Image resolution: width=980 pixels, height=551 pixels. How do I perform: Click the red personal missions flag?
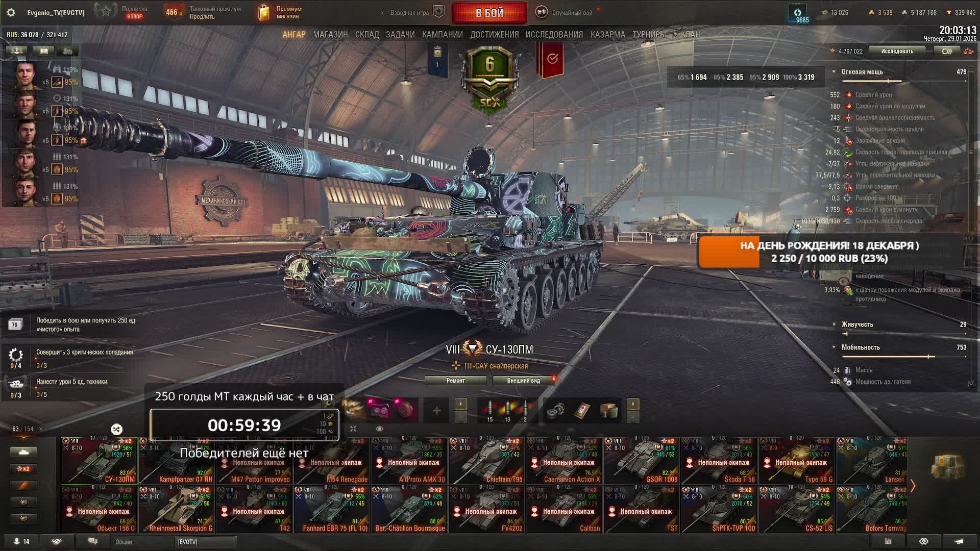click(x=552, y=59)
